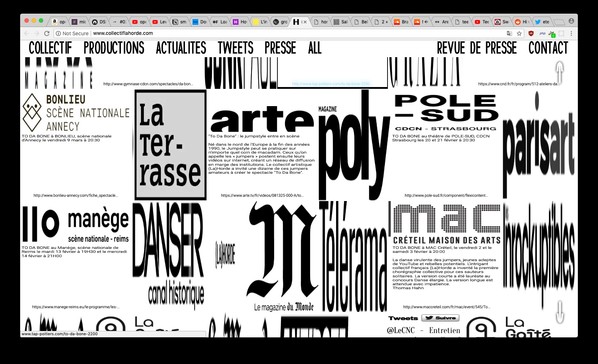Click the Télérama logo
This screenshot has width=598, height=364.
click(x=354, y=256)
